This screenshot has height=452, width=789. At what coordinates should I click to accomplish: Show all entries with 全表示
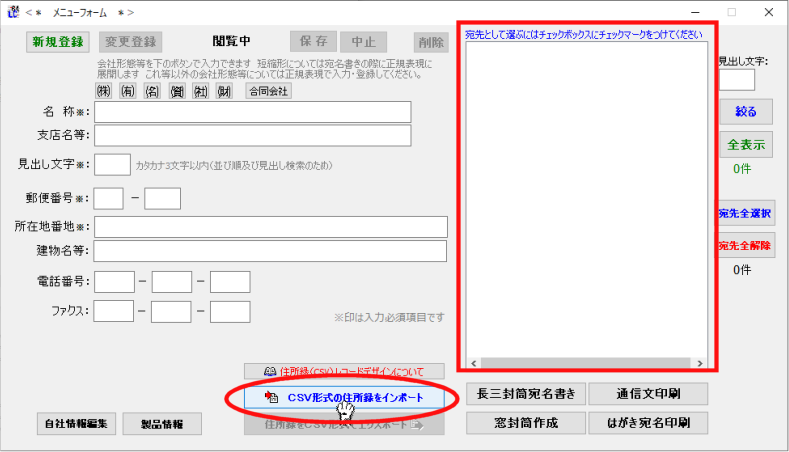tap(746, 144)
